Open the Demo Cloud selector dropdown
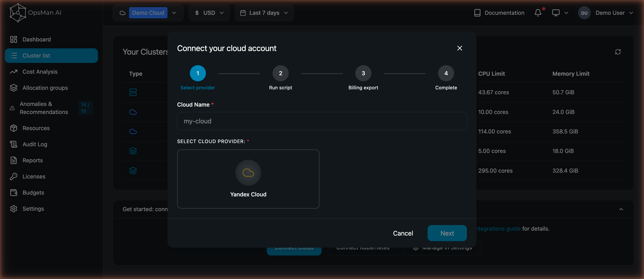644x279 pixels. (148, 13)
